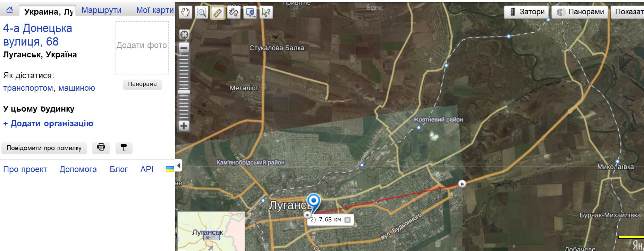Click the zoom slider handle
The height and width of the screenshot is (251, 644).
point(184,92)
